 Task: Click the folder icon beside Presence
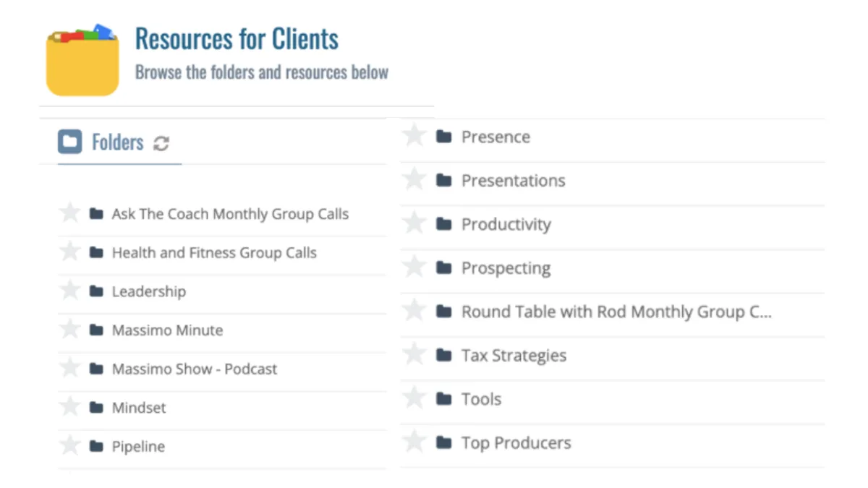[x=444, y=137]
